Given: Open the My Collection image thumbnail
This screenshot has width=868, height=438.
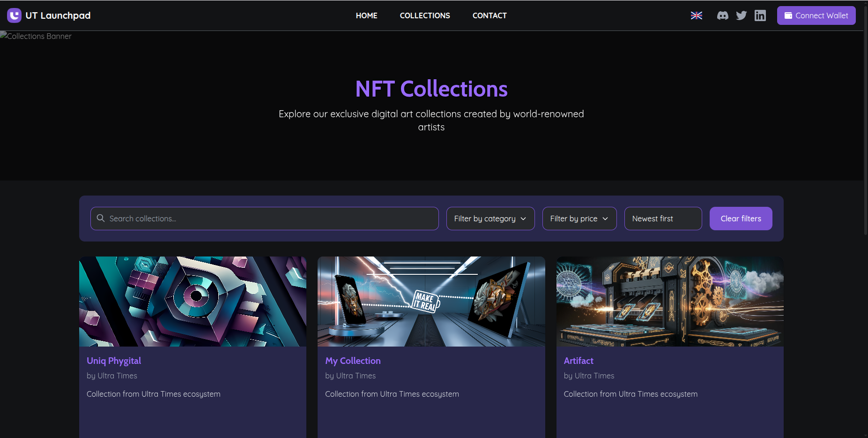Looking at the screenshot, I should [431, 301].
